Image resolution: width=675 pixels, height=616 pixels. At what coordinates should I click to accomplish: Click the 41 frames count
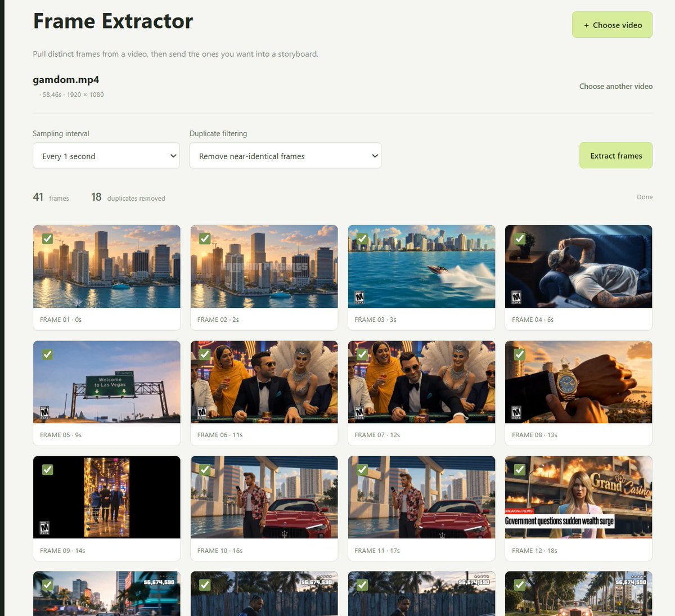click(51, 197)
